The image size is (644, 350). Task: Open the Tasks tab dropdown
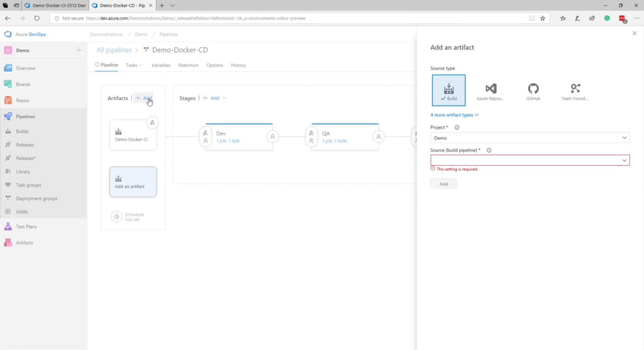coord(134,65)
